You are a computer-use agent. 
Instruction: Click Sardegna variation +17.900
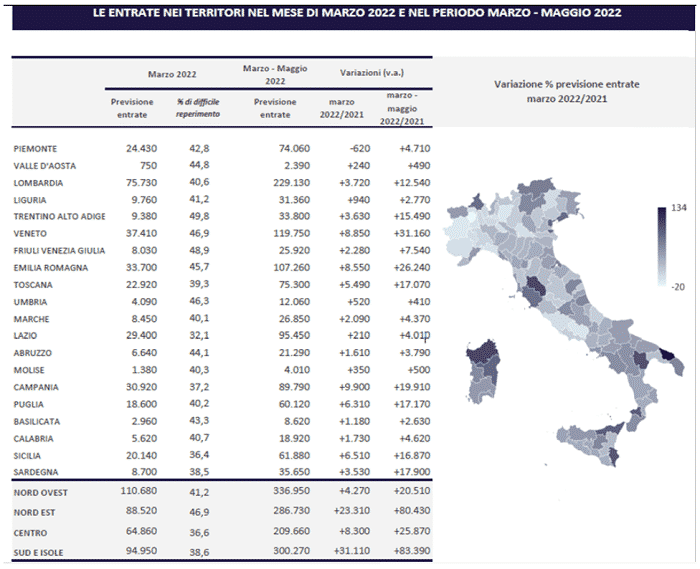(412, 472)
